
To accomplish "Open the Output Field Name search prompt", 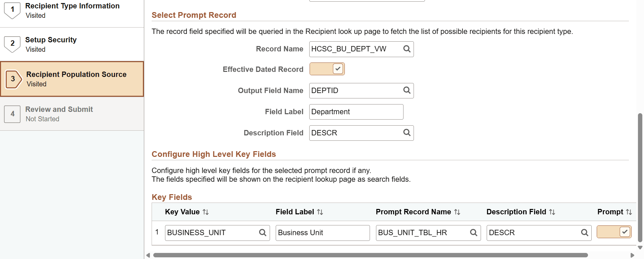I will (x=407, y=90).
